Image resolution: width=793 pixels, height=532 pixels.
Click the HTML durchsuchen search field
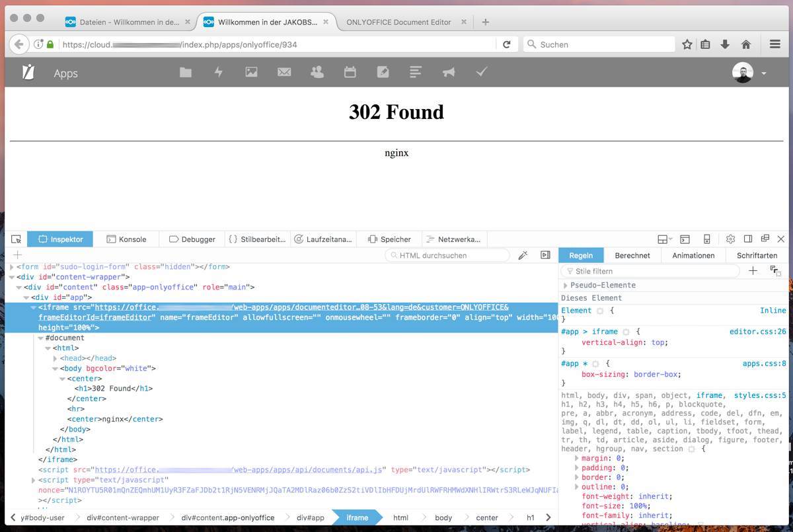point(449,255)
